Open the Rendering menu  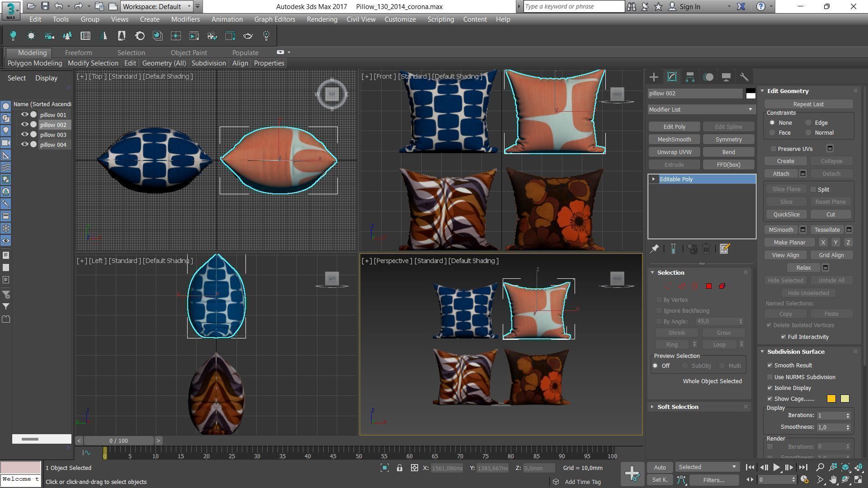322,19
